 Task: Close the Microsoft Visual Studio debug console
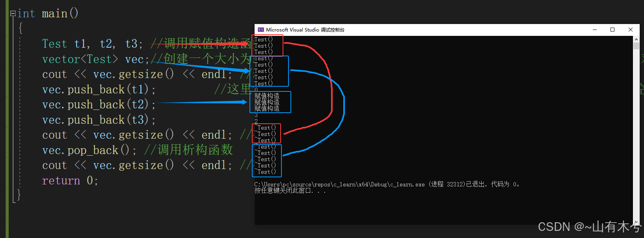pyautogui.click(x=631, y=30)
